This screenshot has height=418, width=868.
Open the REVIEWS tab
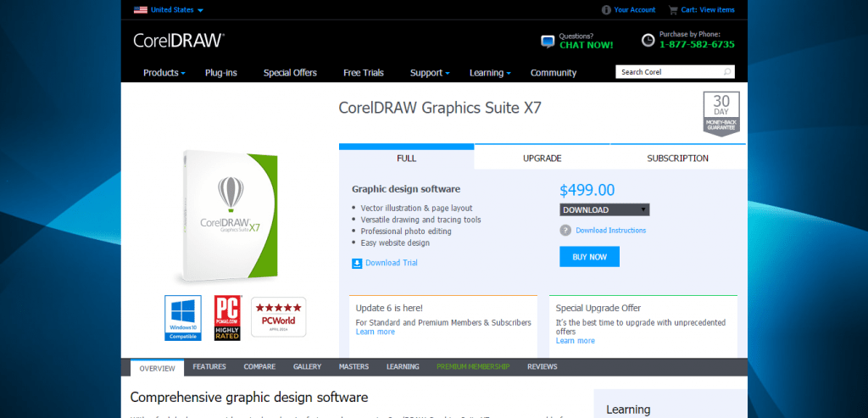tap(542, 366)
